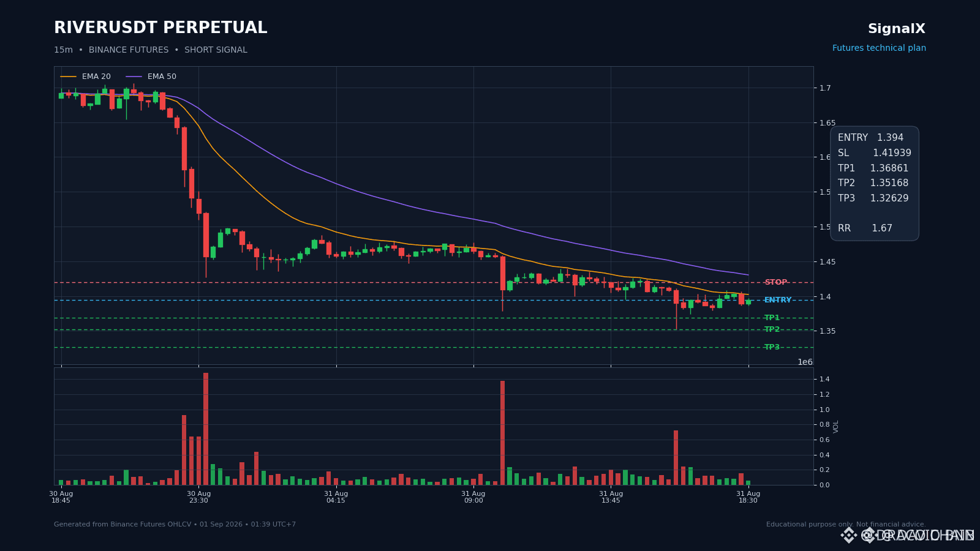Image resolution: width=980 pixels, height=551 pixels.
Task: Click the EMA 50 legend entry
Action: 151,77
